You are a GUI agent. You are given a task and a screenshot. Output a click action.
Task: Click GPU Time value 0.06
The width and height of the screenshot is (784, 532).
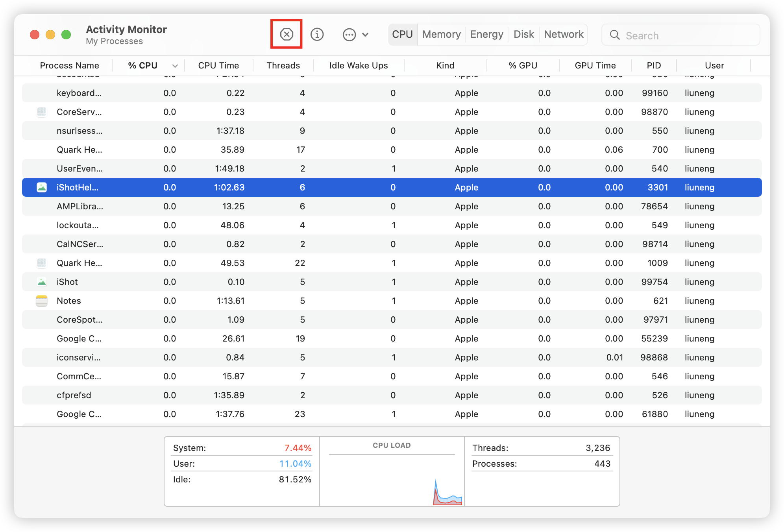click(x=614, y=150)
